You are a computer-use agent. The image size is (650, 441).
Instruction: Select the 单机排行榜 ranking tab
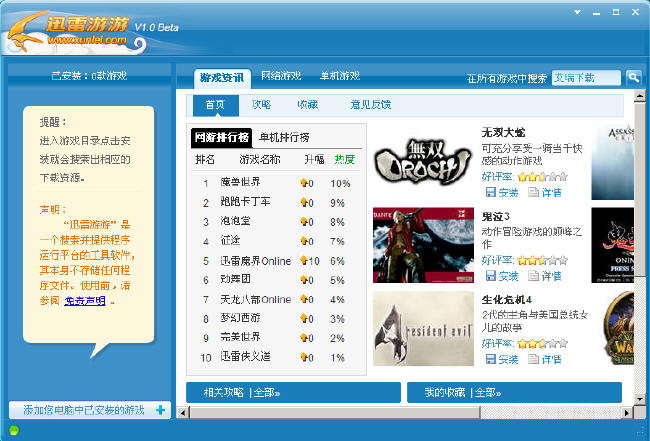tap(284, 137)
